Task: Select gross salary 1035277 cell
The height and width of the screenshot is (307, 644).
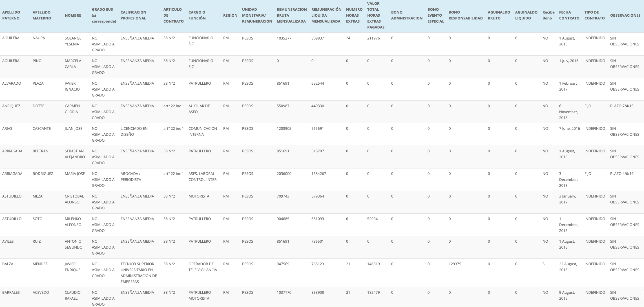Action: (x=284, y=38)
